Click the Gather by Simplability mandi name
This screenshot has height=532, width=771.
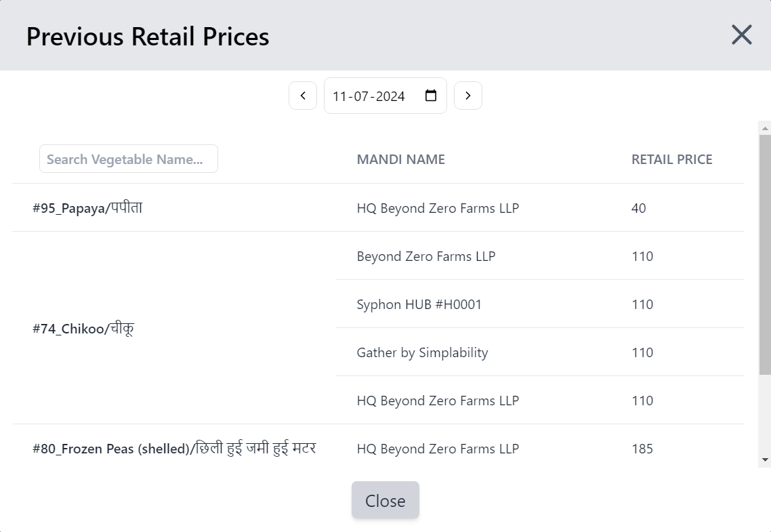pos(422,352)
